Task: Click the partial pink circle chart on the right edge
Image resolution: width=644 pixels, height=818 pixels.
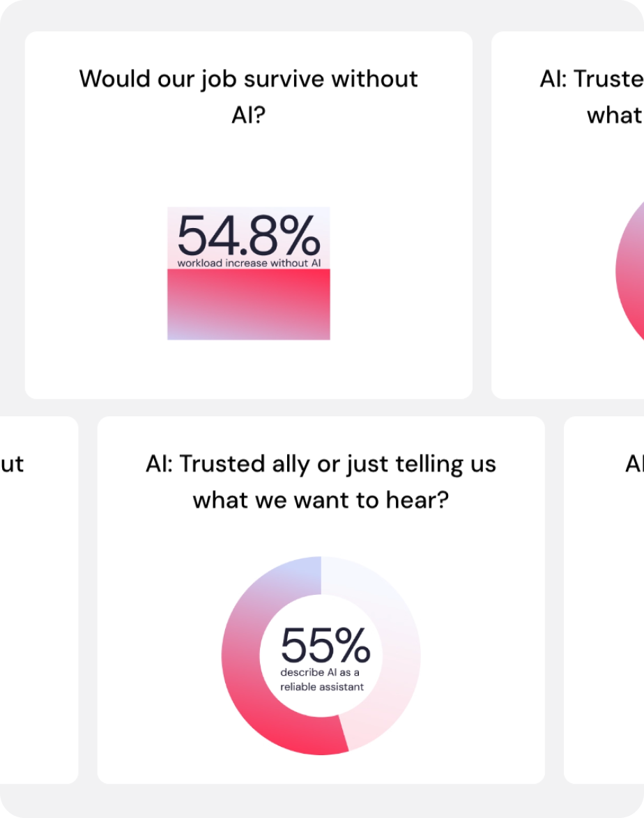Action: click(630, 272)
